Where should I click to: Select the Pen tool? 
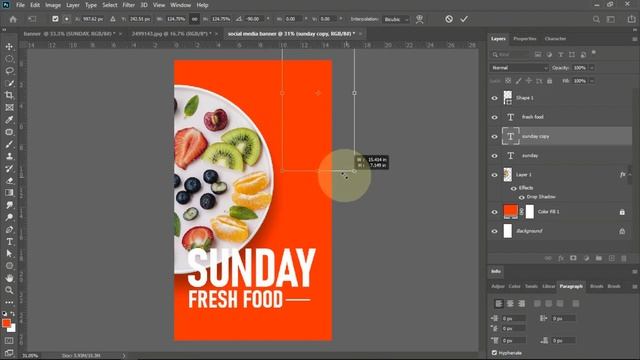click(x=9, y=229)
